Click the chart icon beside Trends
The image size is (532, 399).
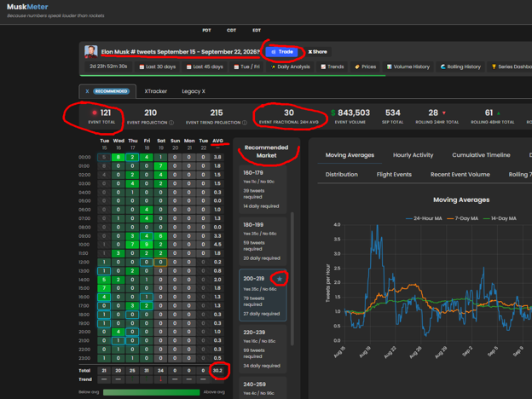pos(323,67)
